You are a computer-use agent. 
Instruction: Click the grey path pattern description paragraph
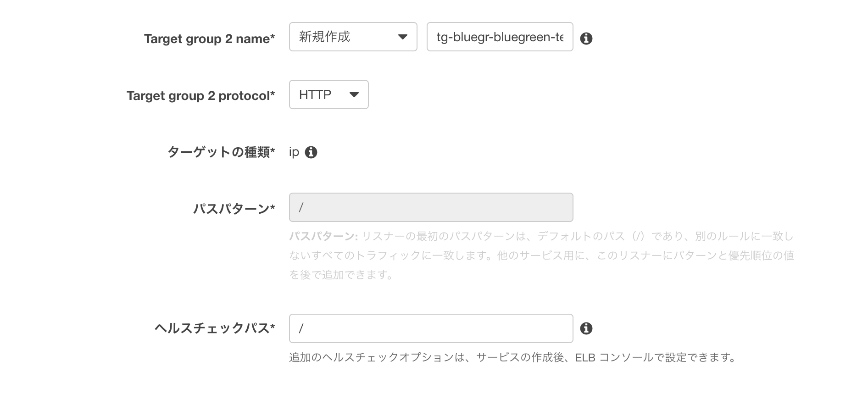coord(541,255)
